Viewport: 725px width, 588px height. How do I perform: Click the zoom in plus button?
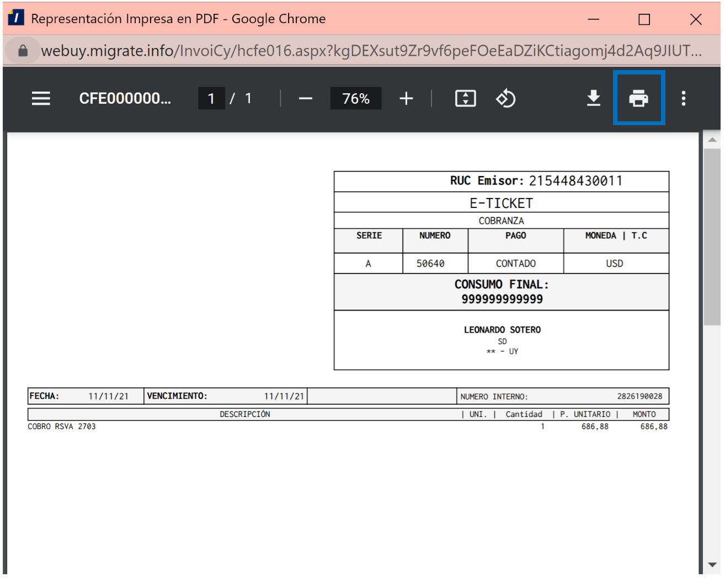tap(406, 99)
